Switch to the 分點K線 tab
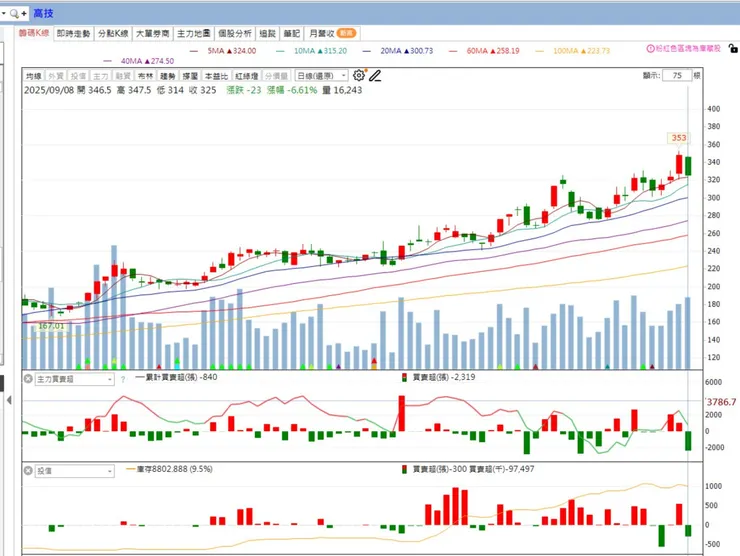Screen dimensions: 740x556 113,34
